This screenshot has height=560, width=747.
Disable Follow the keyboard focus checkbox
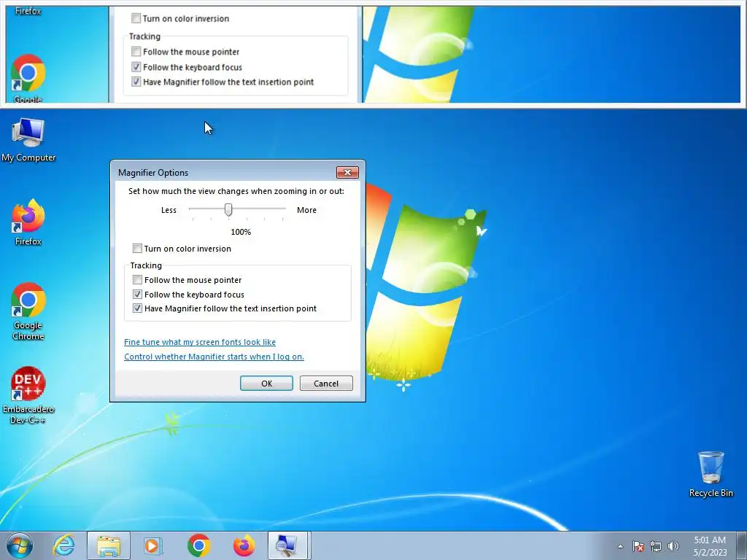click(x=138, y=295)
